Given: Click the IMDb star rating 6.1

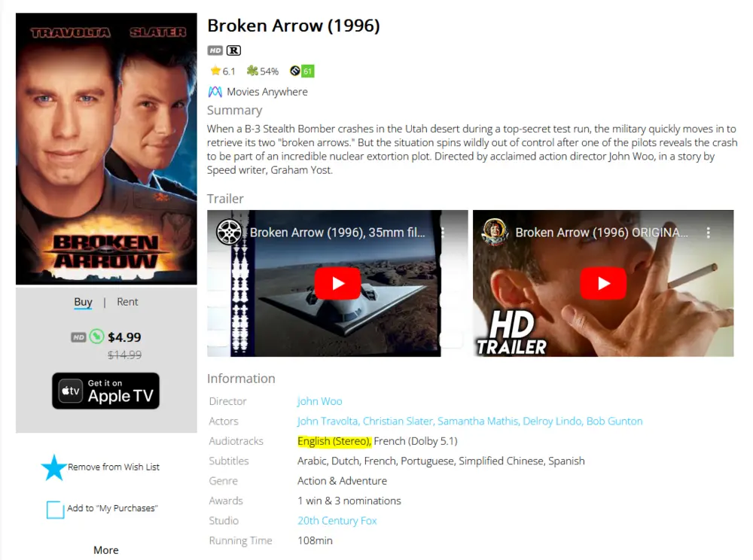Looking at the screenshot, I should click(x=223, y=72).
